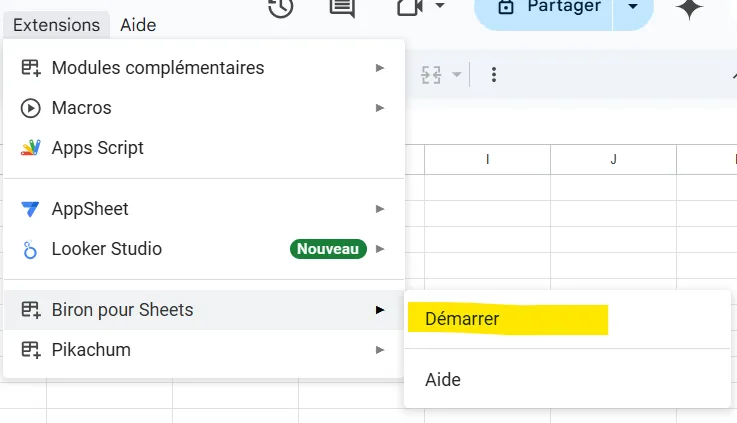
Task: Open the Aide menu in menu bar
Action: click(138, 25)
